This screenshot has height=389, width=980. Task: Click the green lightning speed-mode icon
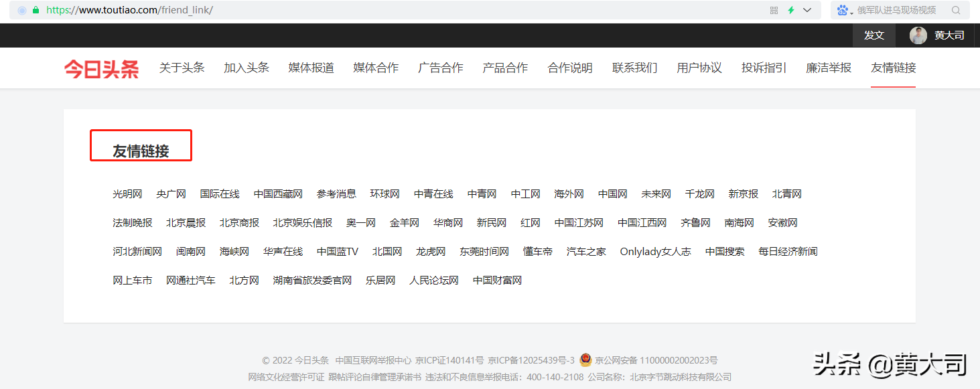(x=791, y=10)
